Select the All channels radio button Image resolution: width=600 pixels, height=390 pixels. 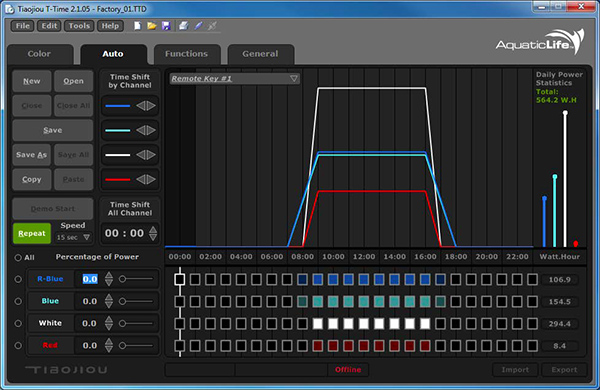tap(18, 258)
